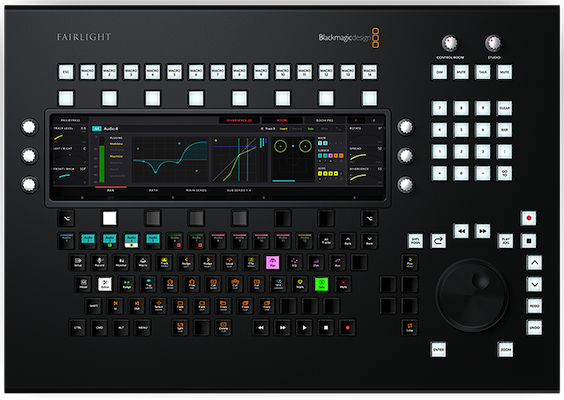Toggle the MUTE key next to DIM
564x400 pixels.
point(461,72)
